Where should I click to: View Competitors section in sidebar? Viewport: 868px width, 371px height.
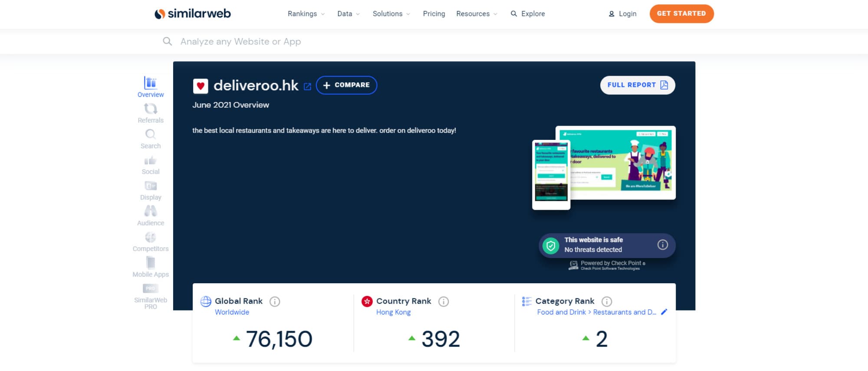[151, 242]
